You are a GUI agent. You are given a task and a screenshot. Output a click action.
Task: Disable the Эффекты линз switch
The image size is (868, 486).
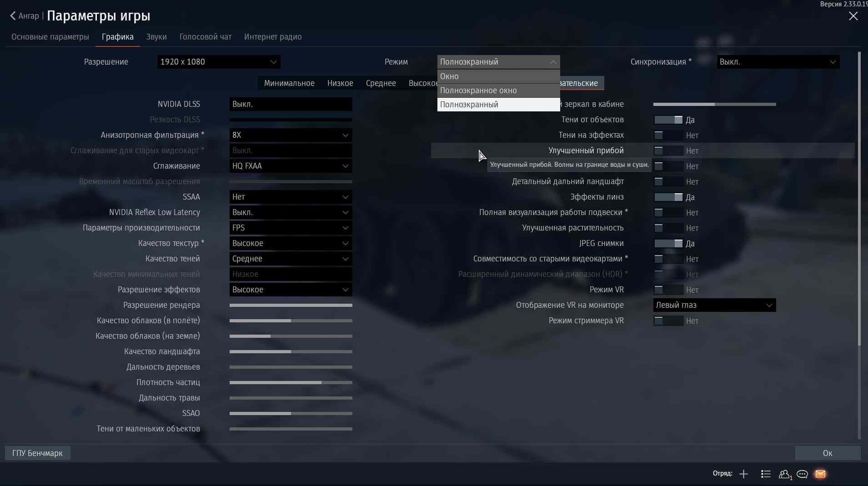pyautogui.click(x=668, y=197)
